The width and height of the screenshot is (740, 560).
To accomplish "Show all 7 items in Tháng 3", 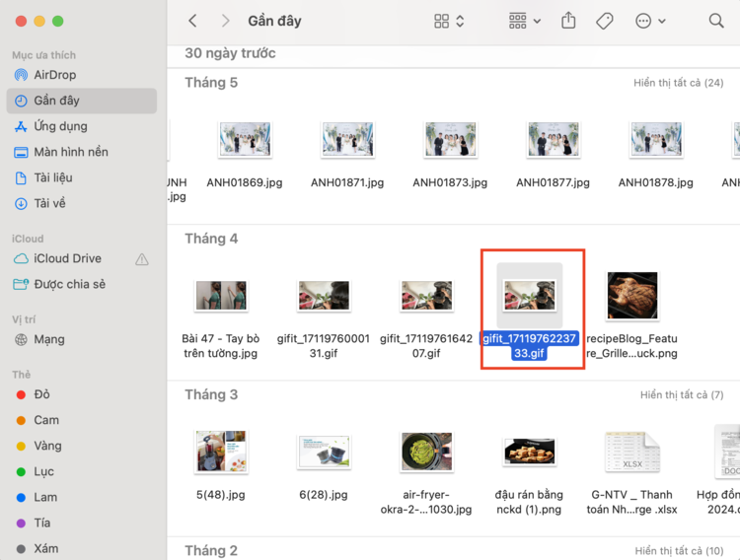I will pyautogui.click(x=682, y=395).
